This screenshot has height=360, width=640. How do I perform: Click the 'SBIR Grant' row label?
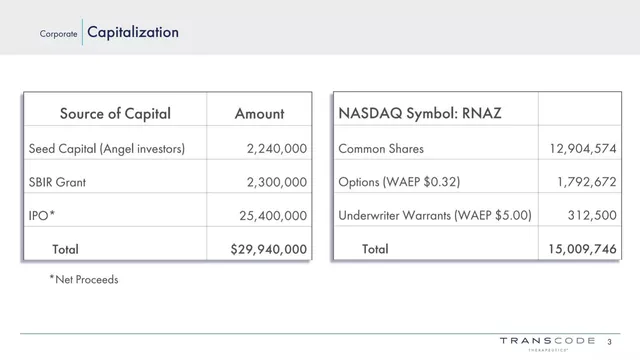(57, 182)
